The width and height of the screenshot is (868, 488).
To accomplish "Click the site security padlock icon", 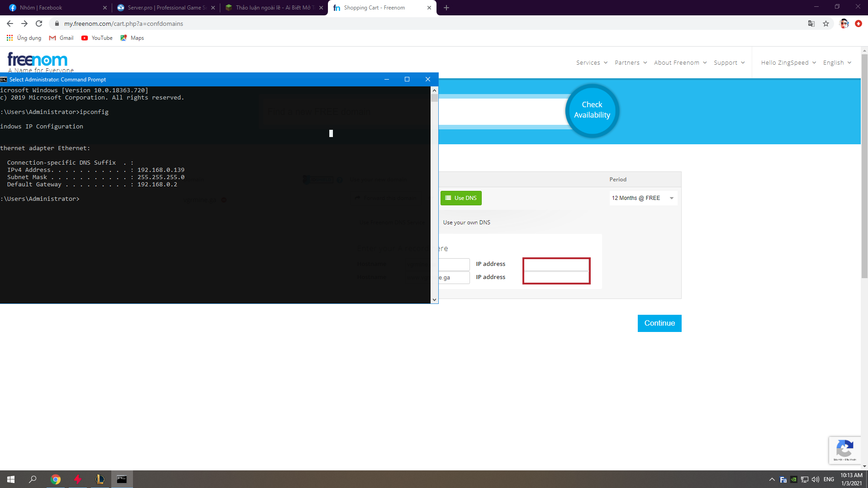I will click(57, 24).
